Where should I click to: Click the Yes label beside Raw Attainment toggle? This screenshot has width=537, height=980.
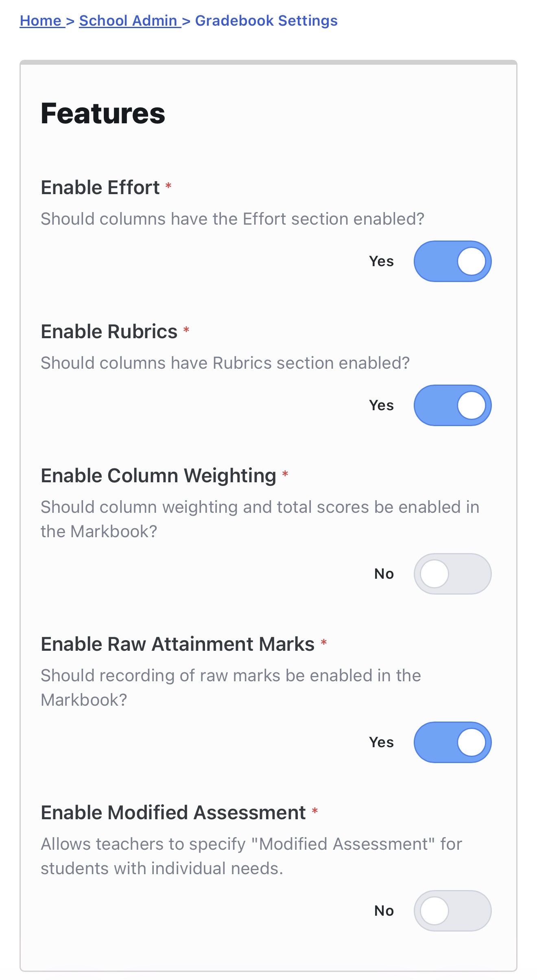381,742
